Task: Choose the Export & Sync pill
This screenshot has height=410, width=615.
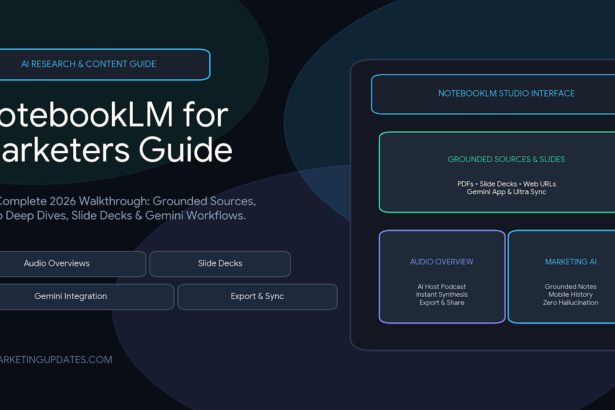Action: click(x=257, y=297)
